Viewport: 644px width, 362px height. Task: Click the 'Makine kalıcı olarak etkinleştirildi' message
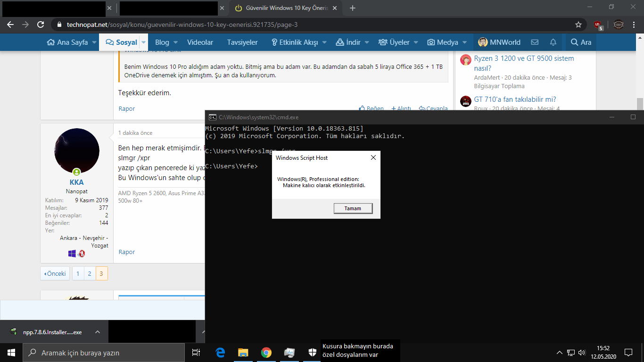coord(324,185)
